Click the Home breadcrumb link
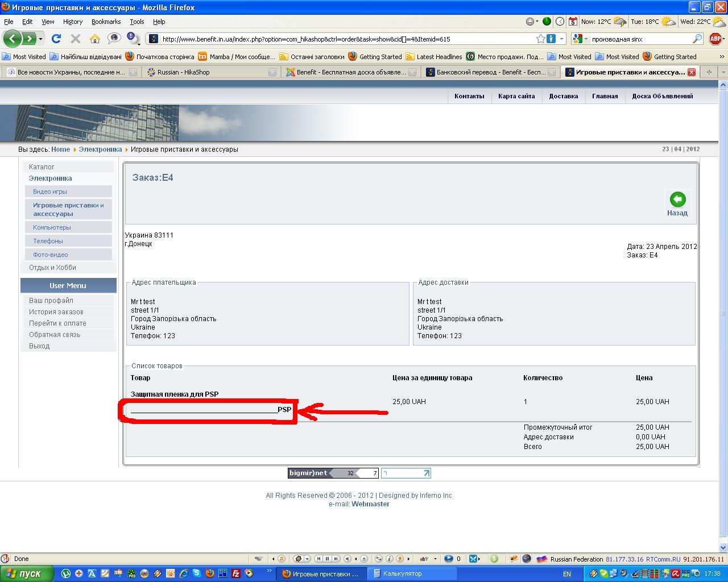 tap(60, 149)
